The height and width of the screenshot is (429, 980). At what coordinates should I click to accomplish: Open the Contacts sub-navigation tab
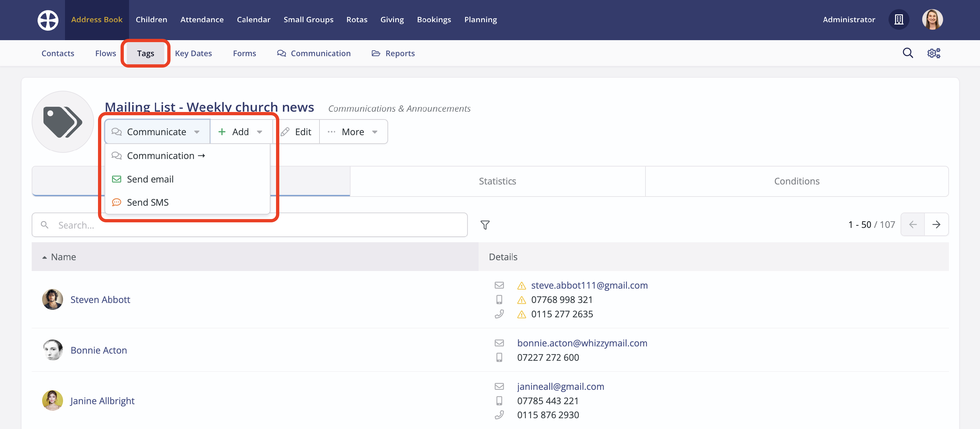pyautogui.click(x=58, y=53)
